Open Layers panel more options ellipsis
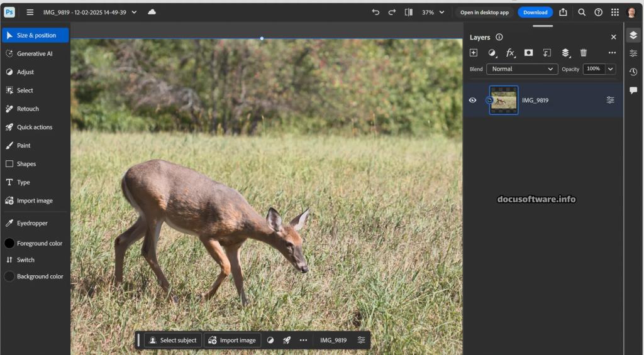This screenshot has width=644, height=355. (613, 53)
